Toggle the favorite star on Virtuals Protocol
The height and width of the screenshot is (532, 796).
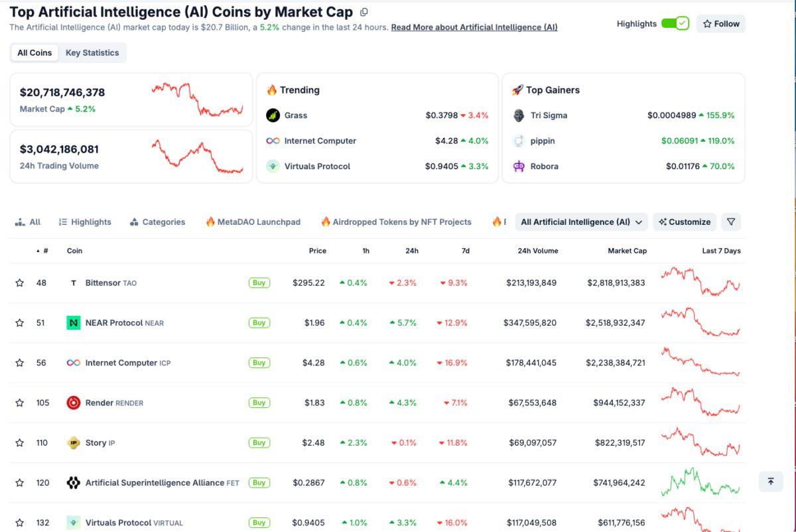[x=19, y=523]
